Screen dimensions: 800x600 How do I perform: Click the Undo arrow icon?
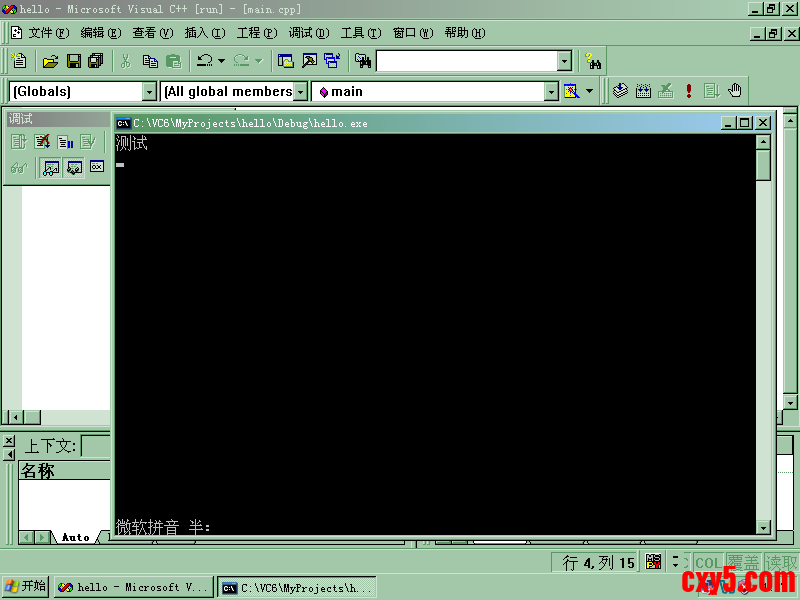point(205,61)
